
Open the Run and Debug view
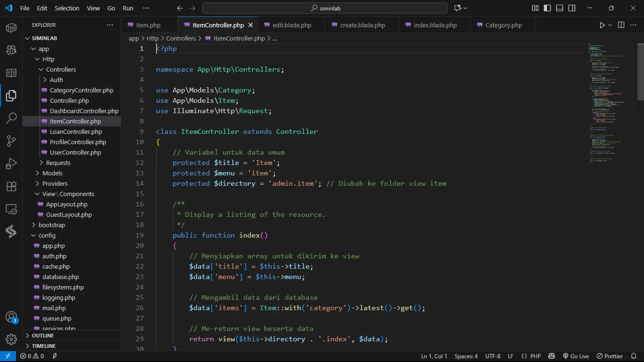pos(11,164)
